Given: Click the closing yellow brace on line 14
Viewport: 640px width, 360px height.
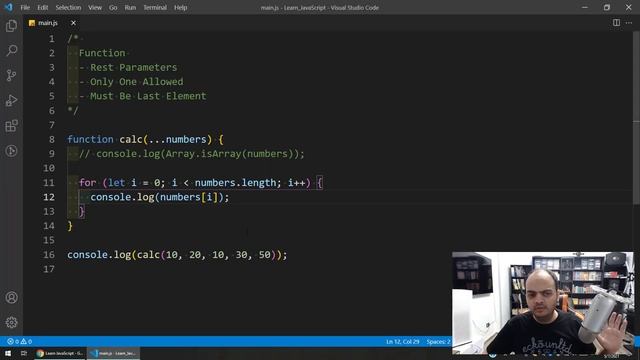Looking at the screenshot, I should (70, 226).
